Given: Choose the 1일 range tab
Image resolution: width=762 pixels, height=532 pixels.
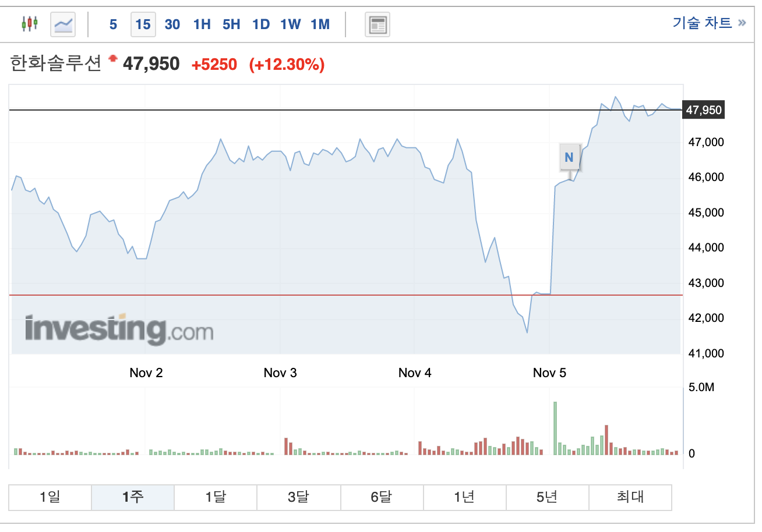Looking at the screenshot, I should point(50,497).
